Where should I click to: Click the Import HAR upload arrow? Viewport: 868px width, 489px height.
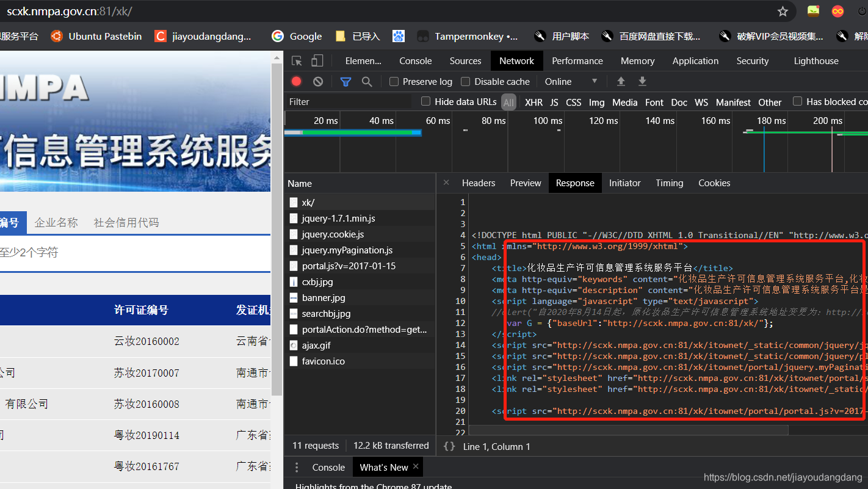tap(621, 81)
